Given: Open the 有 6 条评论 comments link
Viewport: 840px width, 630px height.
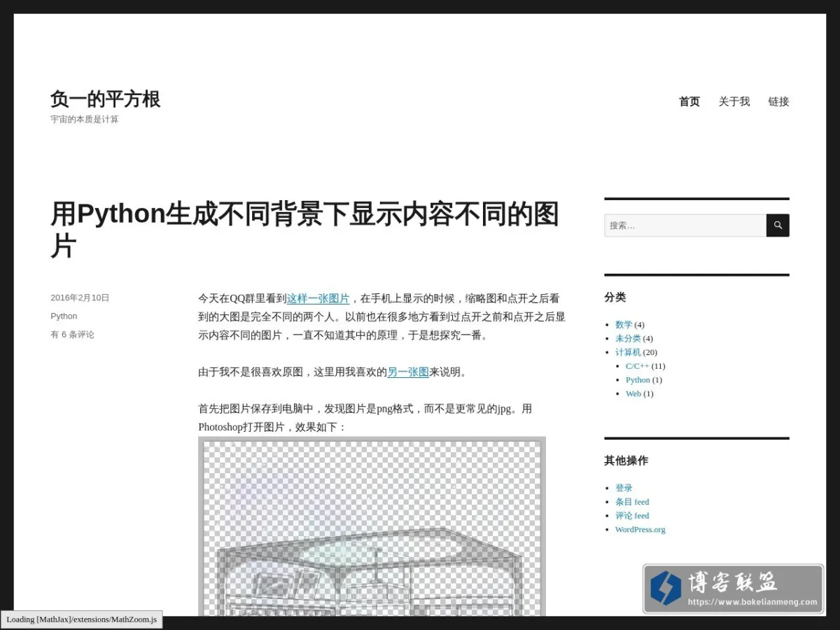Looking at the screenshot, I should point(72,335).
